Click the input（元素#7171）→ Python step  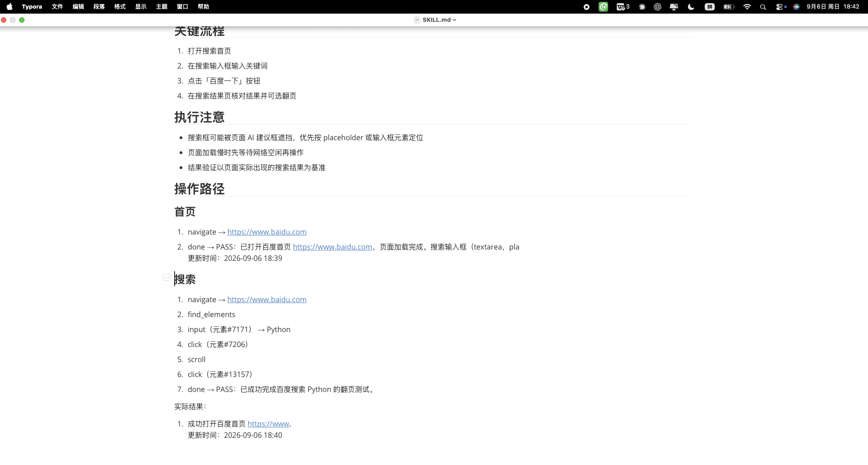(239, 330)
